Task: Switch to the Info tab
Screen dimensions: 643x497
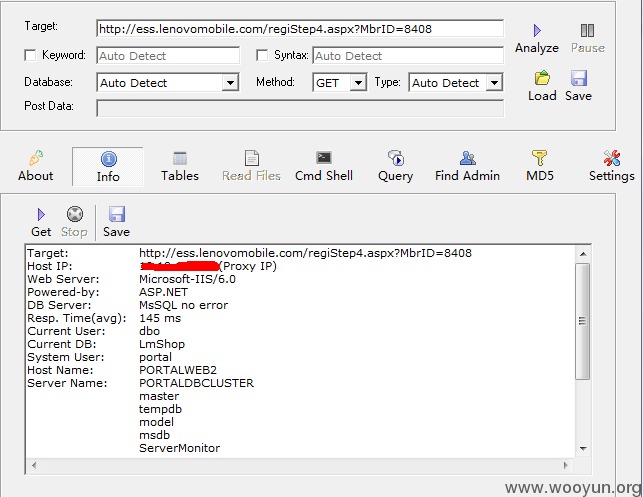Action: click(108, 167)
